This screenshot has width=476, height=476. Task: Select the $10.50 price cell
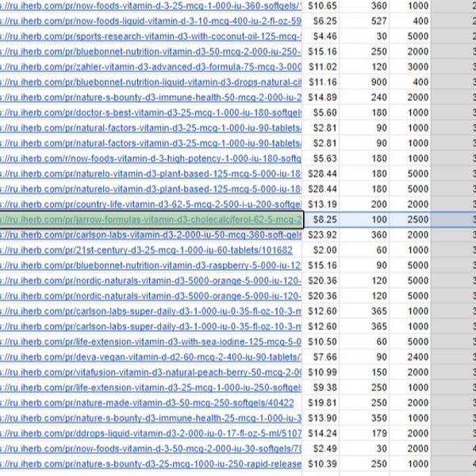(x=321, y=341)
